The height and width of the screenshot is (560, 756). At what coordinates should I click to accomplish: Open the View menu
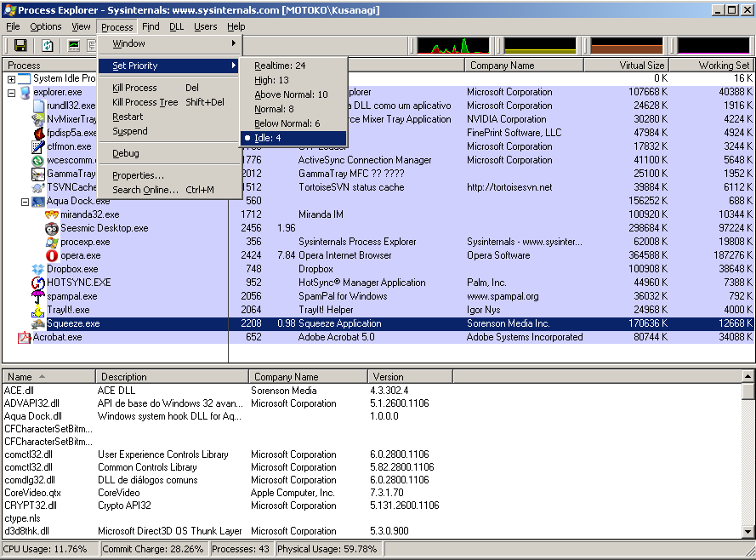tap(81, 26)
